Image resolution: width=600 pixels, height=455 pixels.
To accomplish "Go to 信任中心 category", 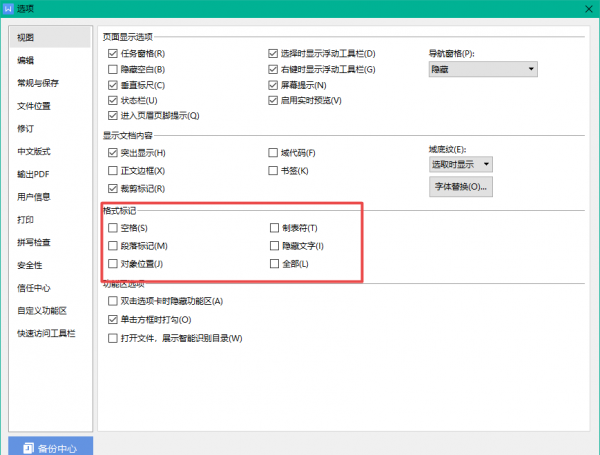I will tap(34, 288).
